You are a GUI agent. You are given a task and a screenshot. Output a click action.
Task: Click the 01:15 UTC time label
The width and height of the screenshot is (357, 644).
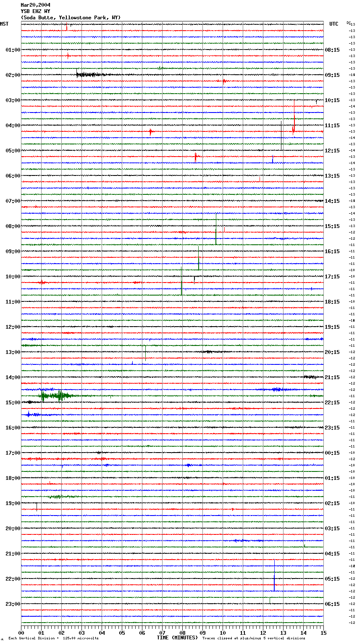click(332, 478)
